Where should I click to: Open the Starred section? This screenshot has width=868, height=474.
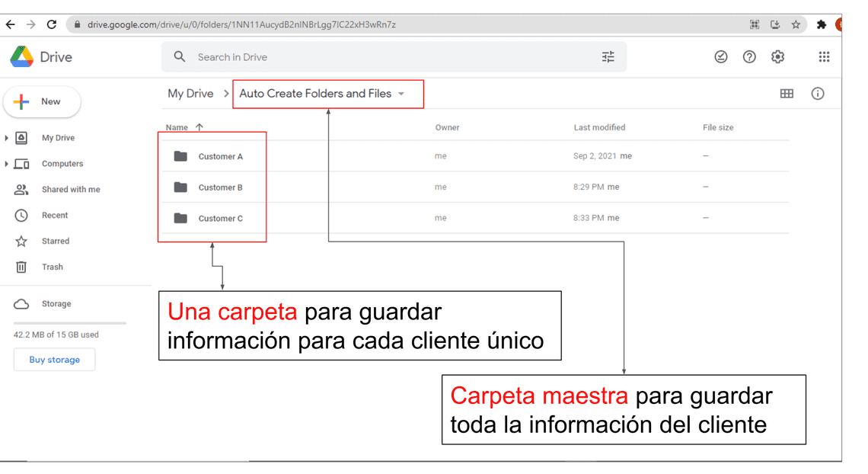(x=55, y=242)
